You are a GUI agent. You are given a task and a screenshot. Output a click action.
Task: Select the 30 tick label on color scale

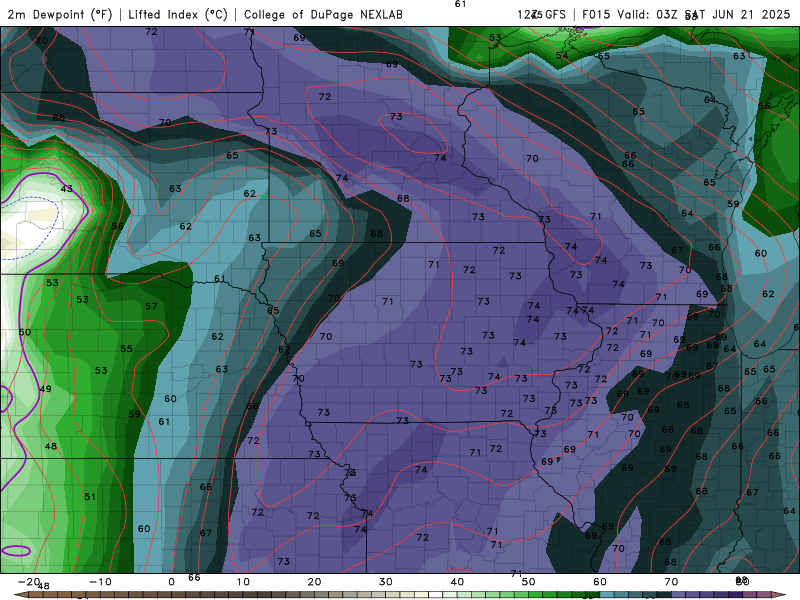(x=386, y=582)
